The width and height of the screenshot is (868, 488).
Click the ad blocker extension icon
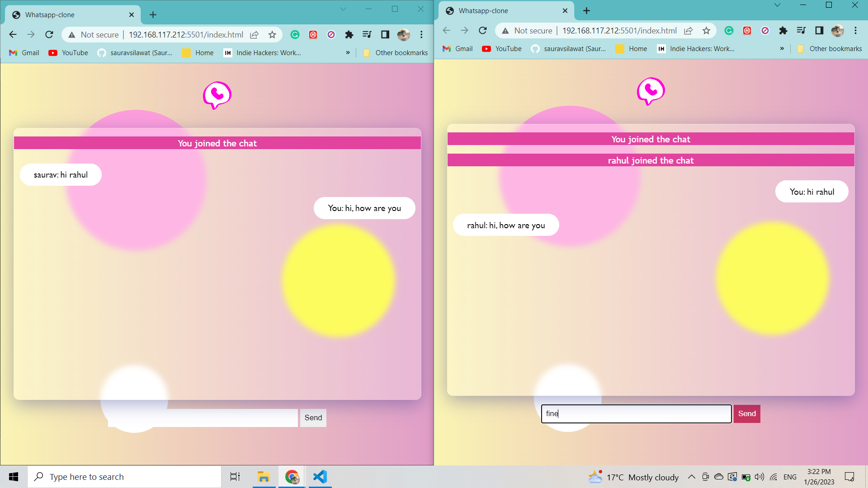[x=313, y=34]
